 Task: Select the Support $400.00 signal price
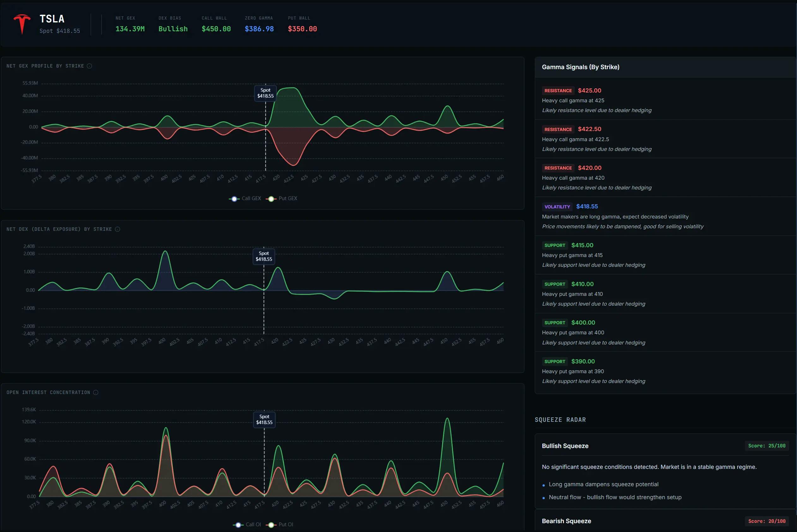tap(583, 323)
